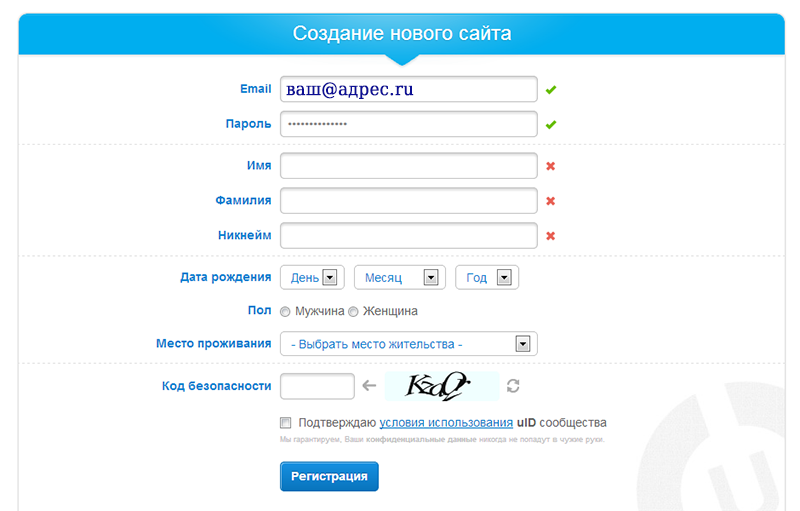Click the red cross beside Никнейм
800x511 pixels.
pyautogui.click(x=551, y=236)
